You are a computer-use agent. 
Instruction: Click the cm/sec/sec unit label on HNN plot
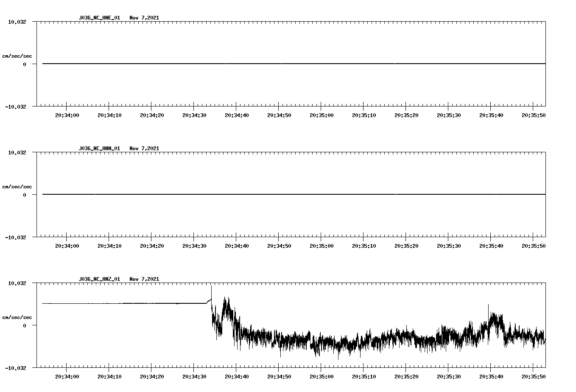point(17,187)
